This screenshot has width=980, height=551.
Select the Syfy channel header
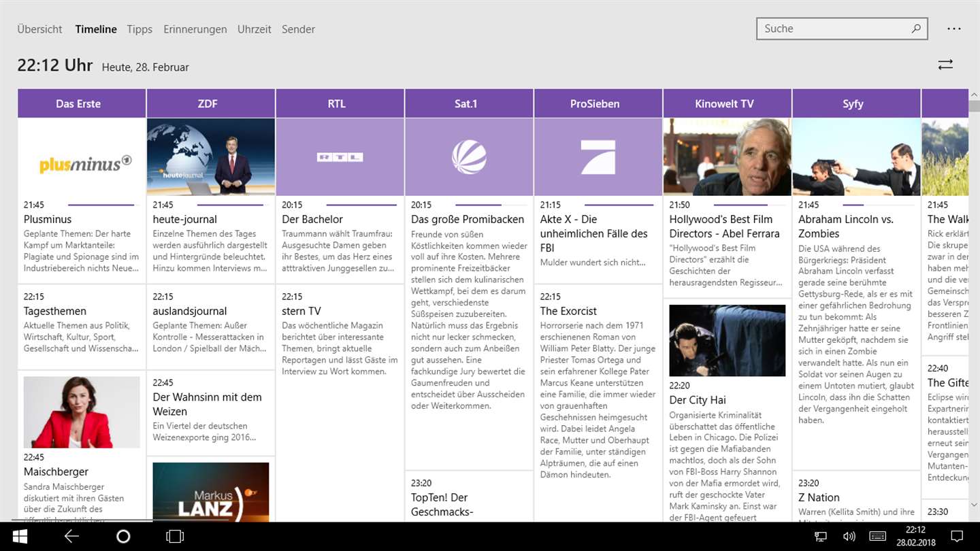coord(856,103)
